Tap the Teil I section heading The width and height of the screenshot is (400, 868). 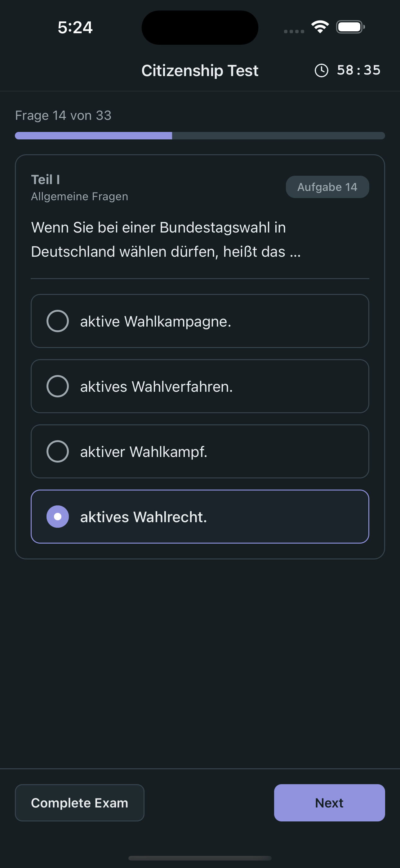click(46, 180)
